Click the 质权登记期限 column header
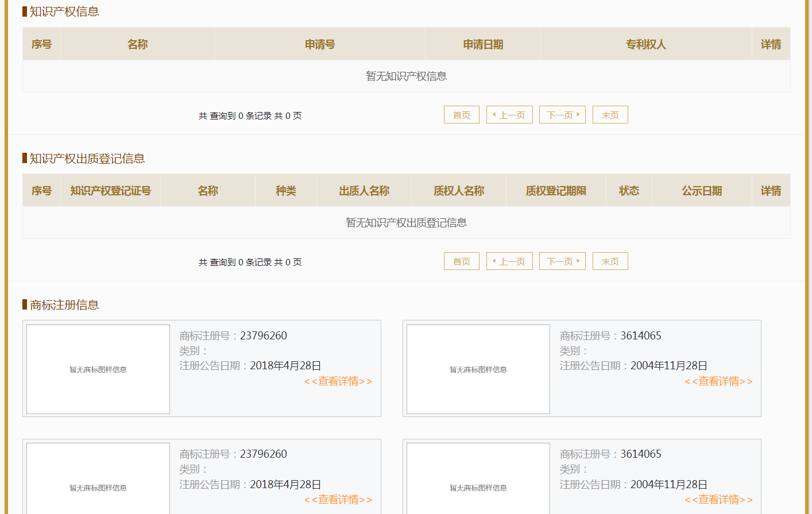Screen dimensions: 812x514 [x=556, y=191]
